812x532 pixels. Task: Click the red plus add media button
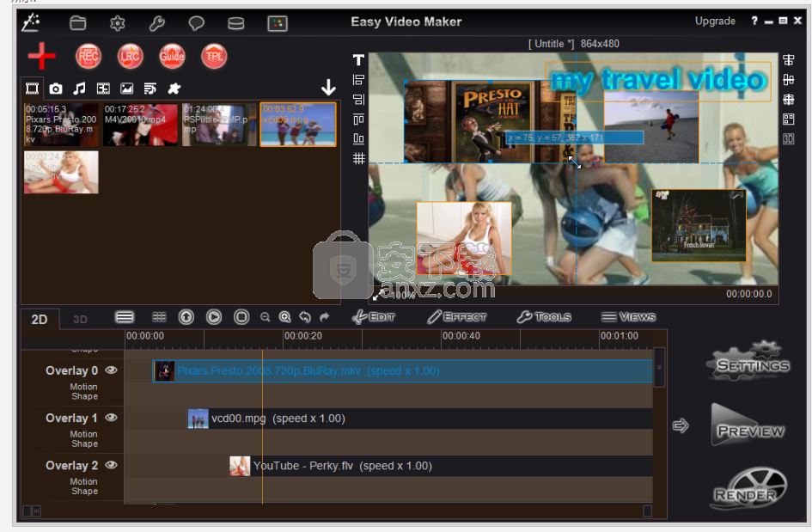pos(42,56)
